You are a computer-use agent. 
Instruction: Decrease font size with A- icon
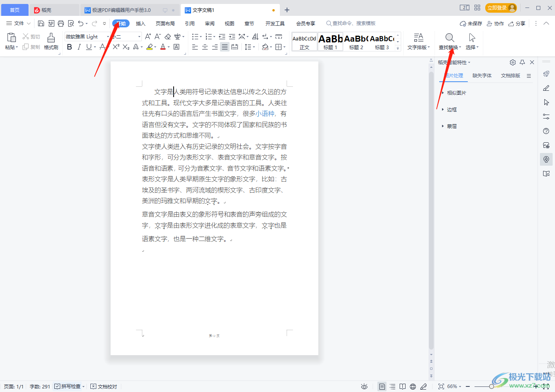(157, 36)
